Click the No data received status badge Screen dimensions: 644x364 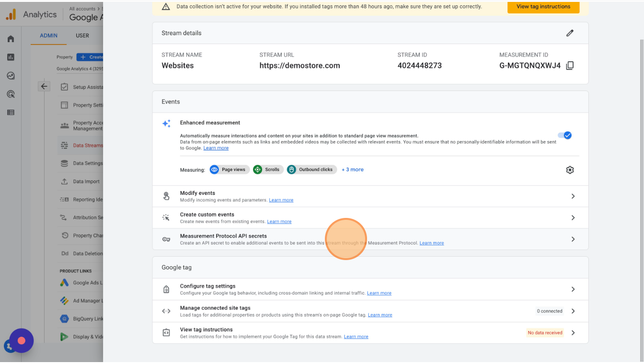(545, 333)
